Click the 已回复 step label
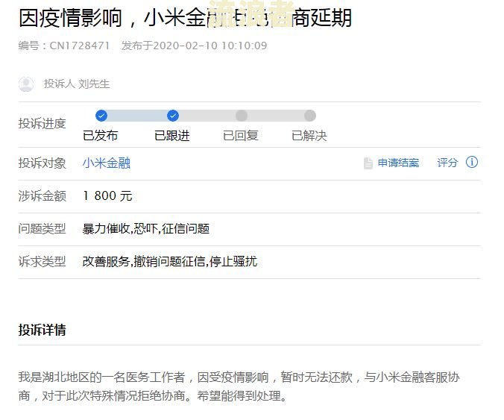The image size is (504, 420). click(240, 136)
